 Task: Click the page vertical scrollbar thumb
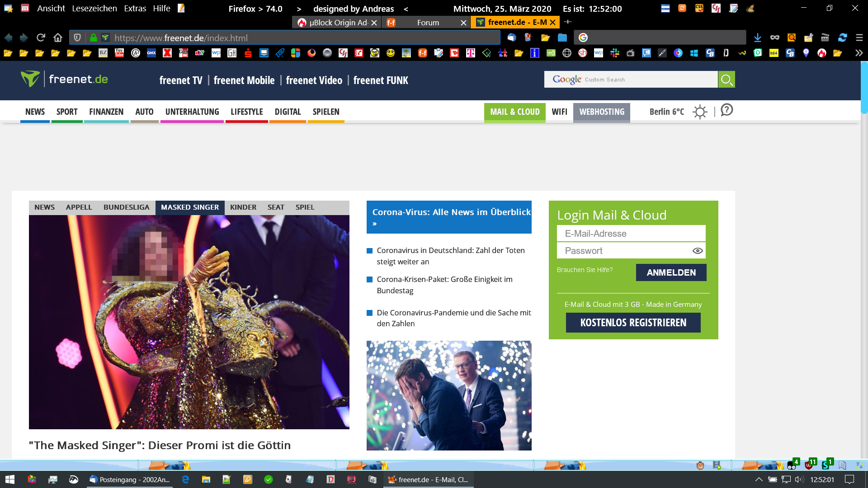[x=864, y=88]
